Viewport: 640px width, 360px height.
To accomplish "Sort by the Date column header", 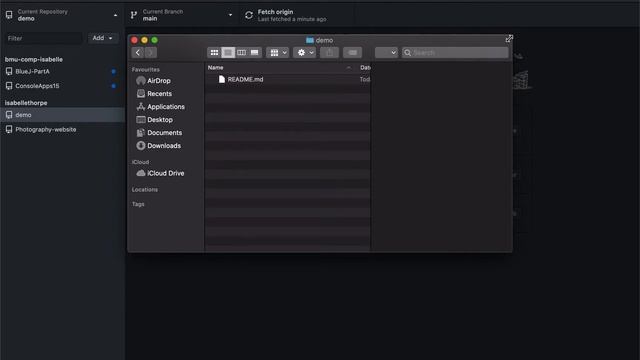I will (365, 68).
